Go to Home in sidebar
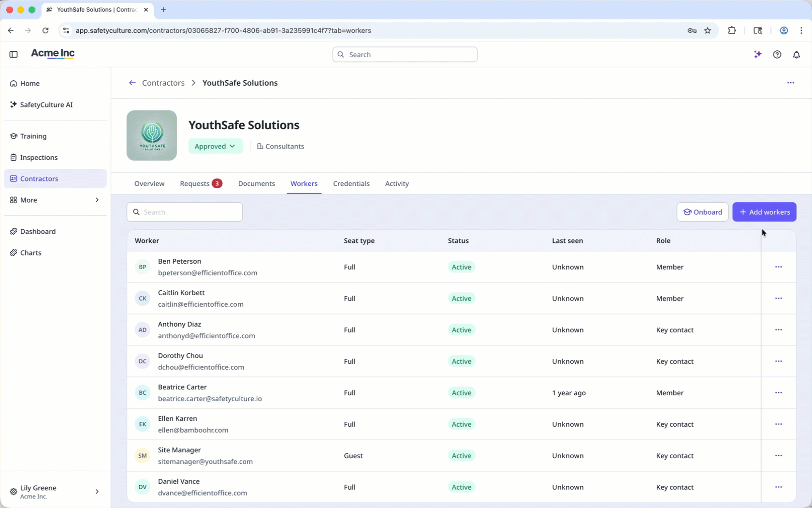 55,83
